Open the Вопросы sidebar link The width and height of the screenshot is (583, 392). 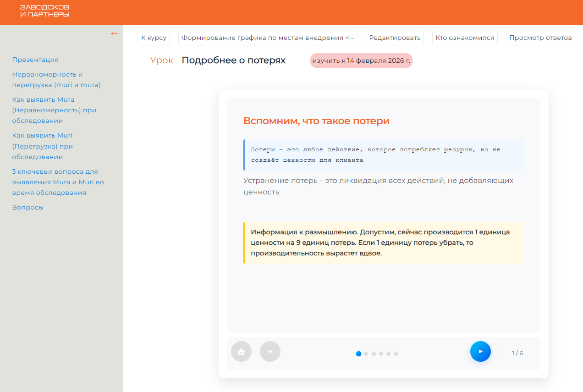28,207
